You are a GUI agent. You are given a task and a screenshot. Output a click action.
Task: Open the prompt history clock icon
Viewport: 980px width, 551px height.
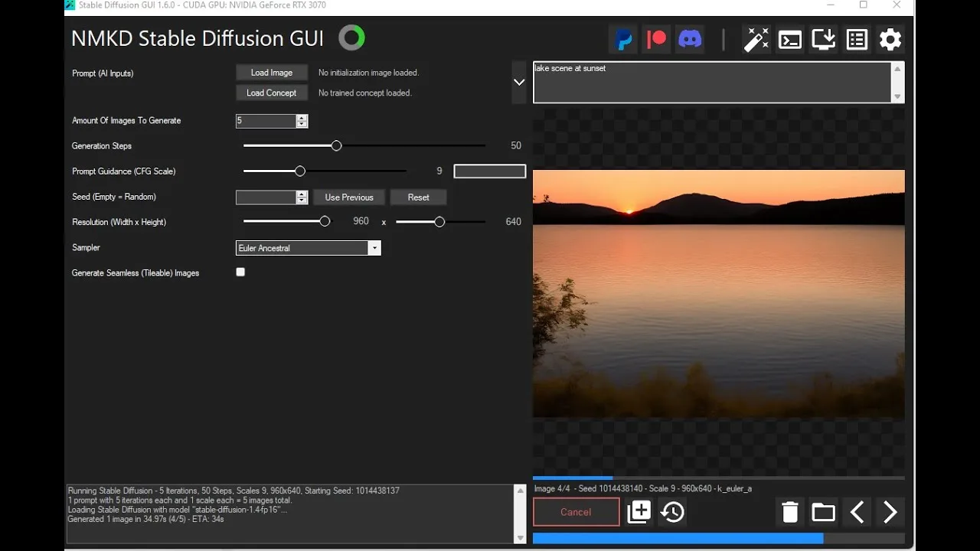(x=672, y=512)
